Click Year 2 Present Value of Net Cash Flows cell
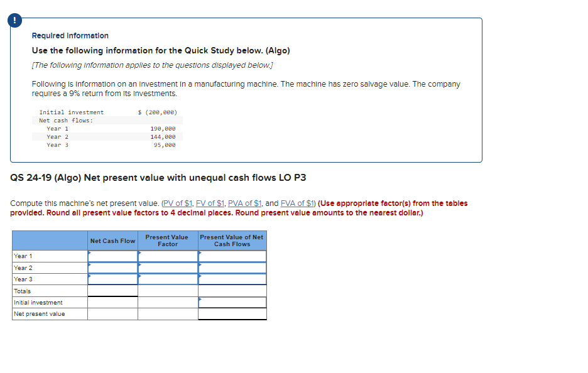 click(x=232, y=268)
